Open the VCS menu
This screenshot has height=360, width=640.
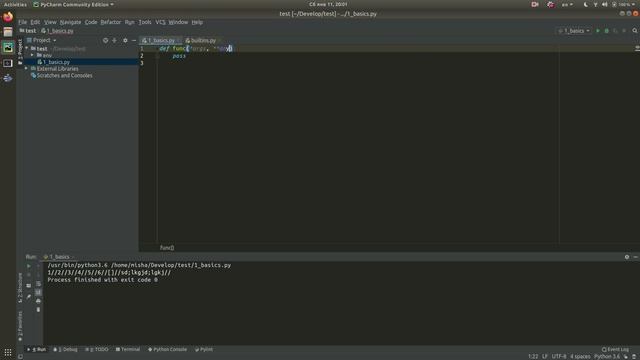[160, 22]
